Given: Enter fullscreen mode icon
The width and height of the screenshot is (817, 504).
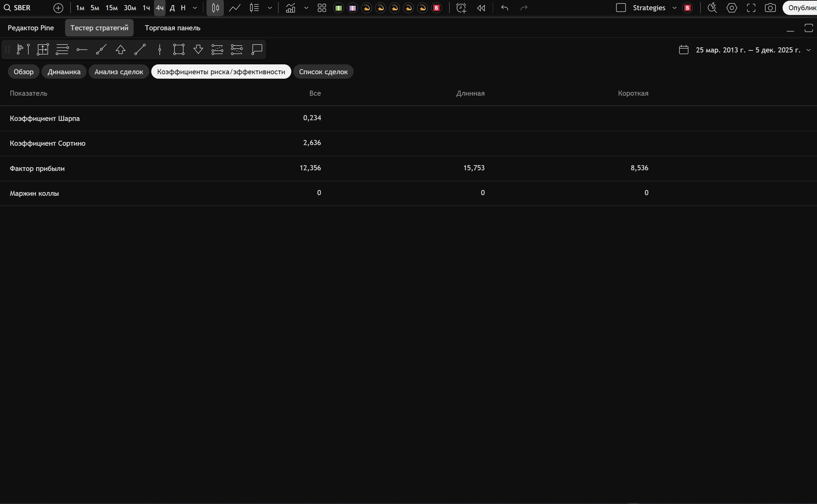Looking at the screenshot, I should tap(751, 8).
